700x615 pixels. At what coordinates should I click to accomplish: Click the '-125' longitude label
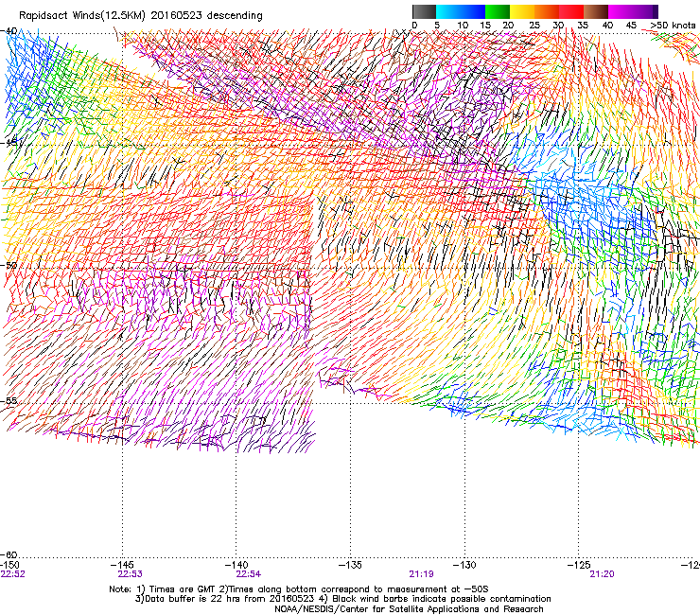pyautogui.click(x=579, y=566)
